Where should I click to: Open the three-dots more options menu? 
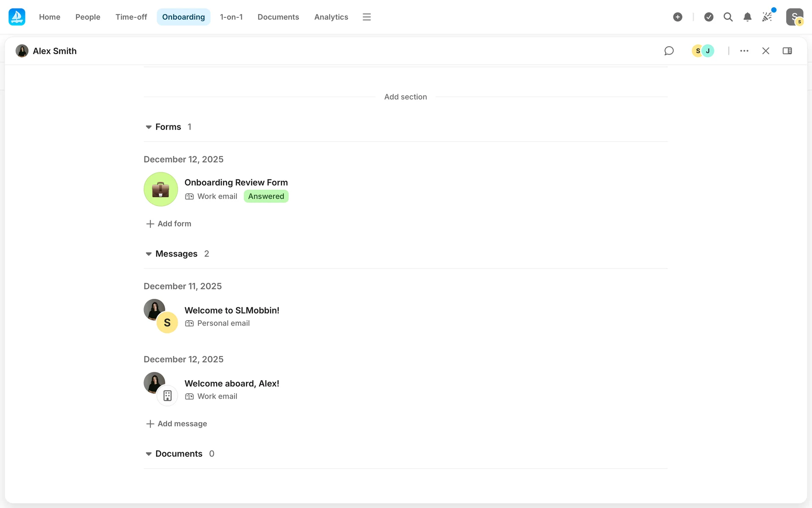point(744,51)
